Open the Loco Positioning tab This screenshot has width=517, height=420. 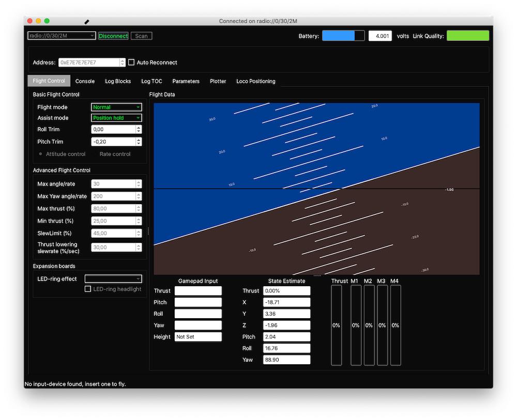point(255,81)
